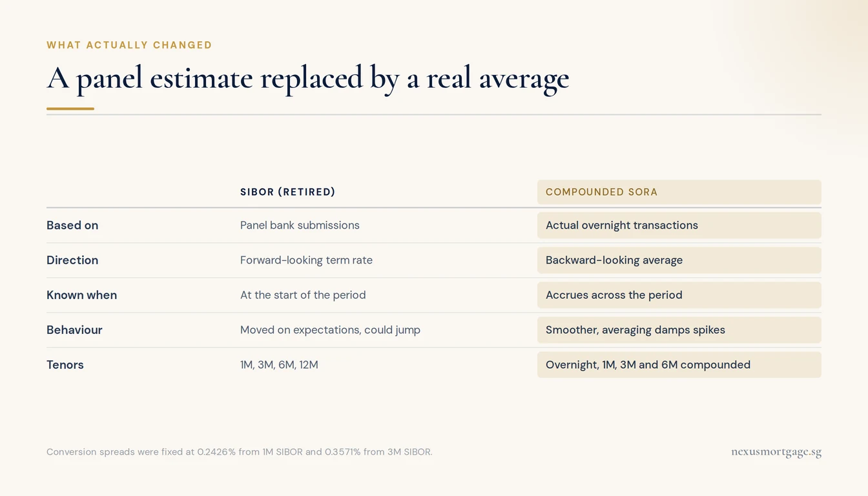This screenshot has width=868, height=496.
Task: Select the 'Tenors' row label
Action: point(65,365)
